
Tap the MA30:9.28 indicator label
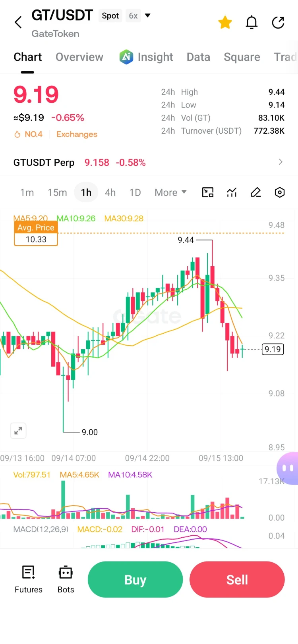pyautogui.click(x=124, y=218)
